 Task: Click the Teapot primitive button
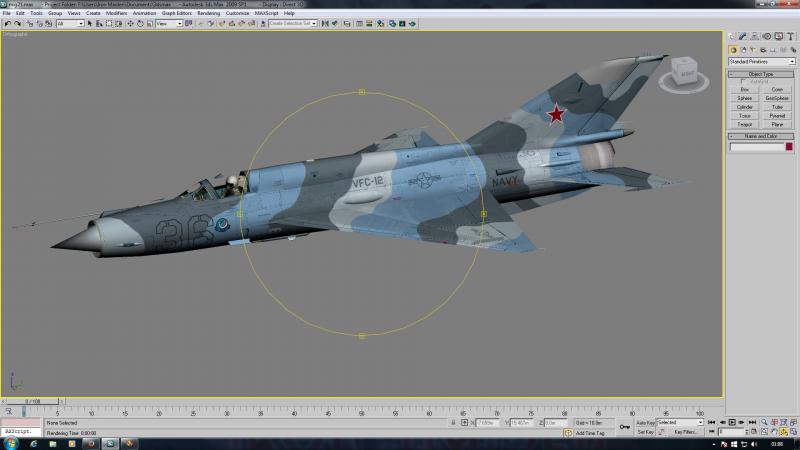coord(744,124)
